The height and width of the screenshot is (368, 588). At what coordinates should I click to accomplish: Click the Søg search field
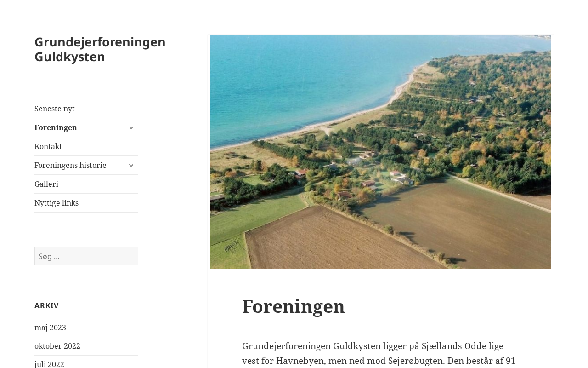(x=86, y=256)
